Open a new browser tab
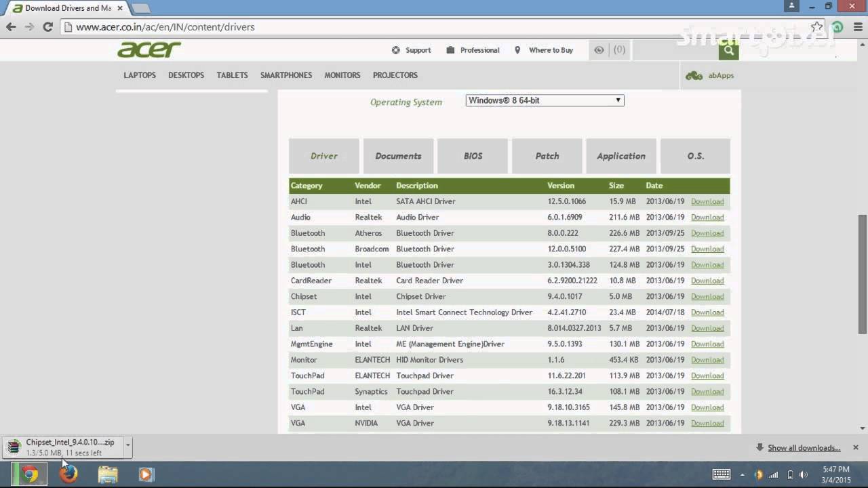Screen dimensions: 868x488 click(140, 8)
